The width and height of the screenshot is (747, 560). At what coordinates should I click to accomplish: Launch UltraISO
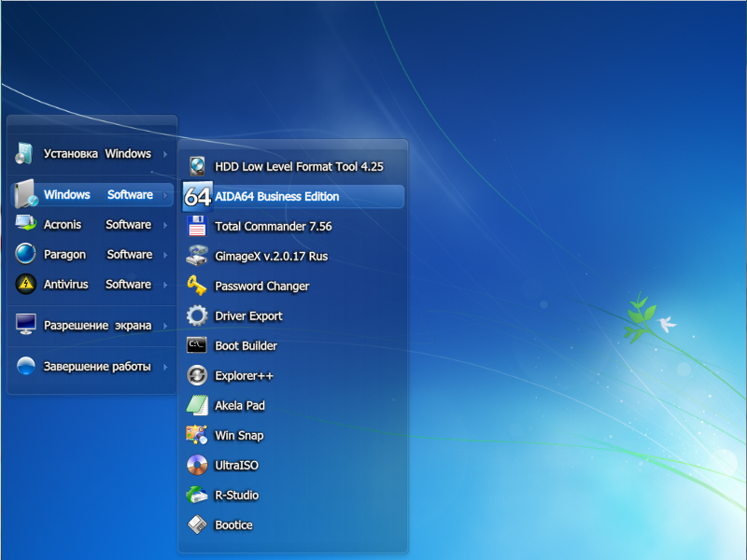(x=293, y=465)
